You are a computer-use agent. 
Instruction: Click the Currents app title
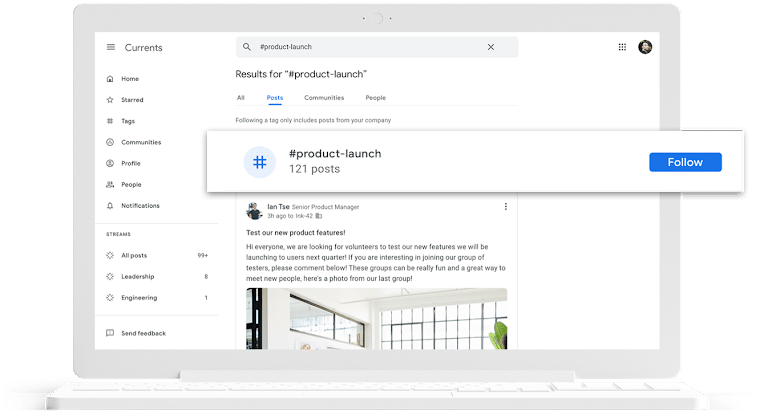(144, 48)
